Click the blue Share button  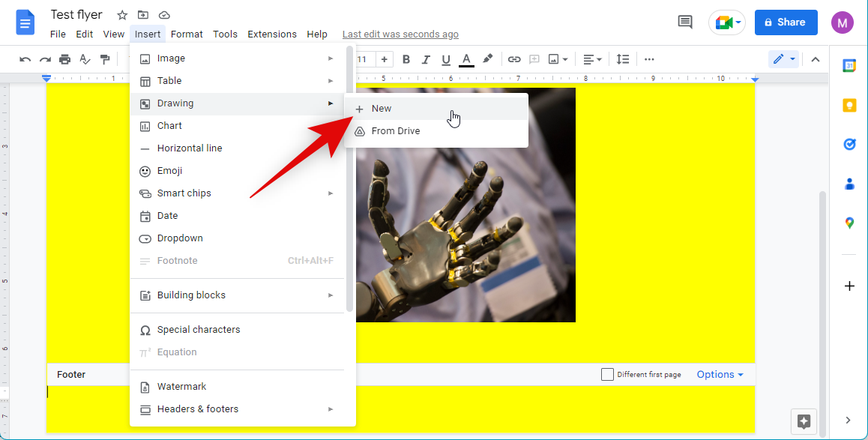tap(786, 22)
